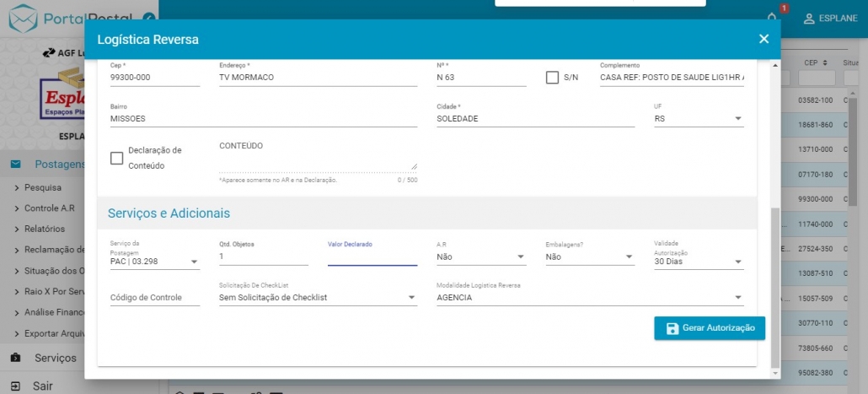
Task: Open Pesquisa in the sidebar menu
Action: point(43,187)
